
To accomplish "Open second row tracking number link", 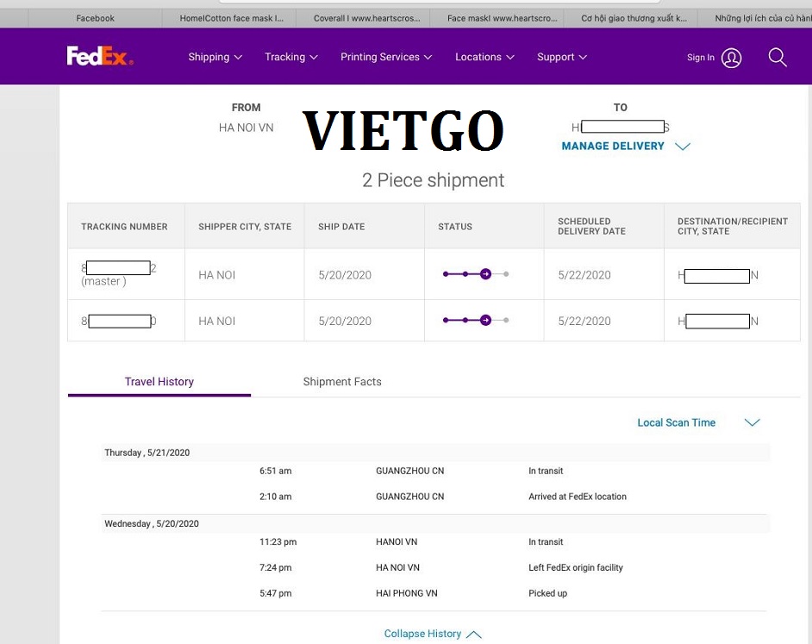I will tap(119, 322).
